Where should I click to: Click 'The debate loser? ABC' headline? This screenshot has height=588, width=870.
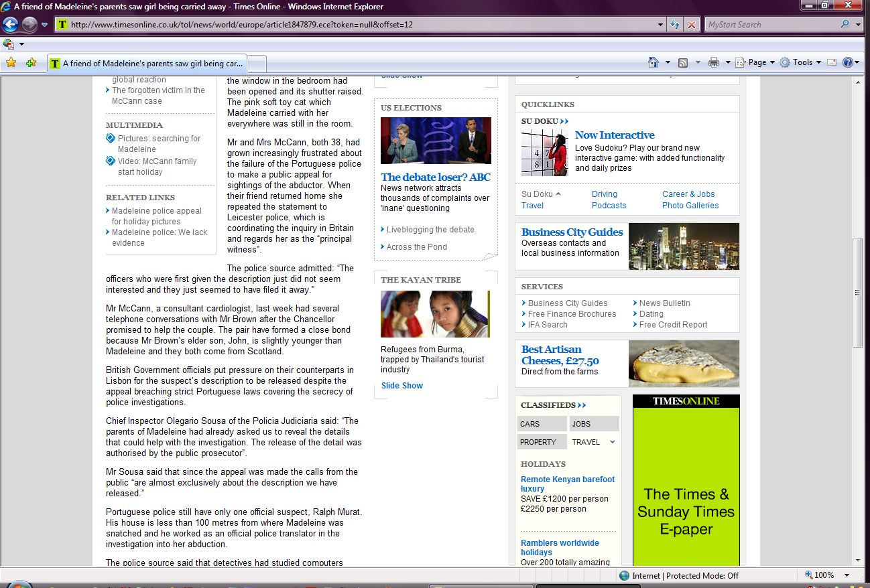[x=436, y=177]
